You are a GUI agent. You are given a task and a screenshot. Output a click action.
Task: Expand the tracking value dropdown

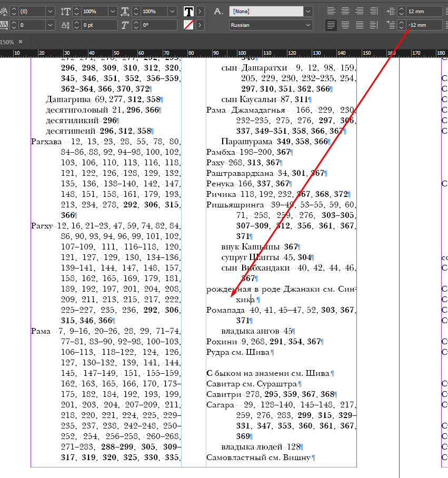tap(50, 25)
